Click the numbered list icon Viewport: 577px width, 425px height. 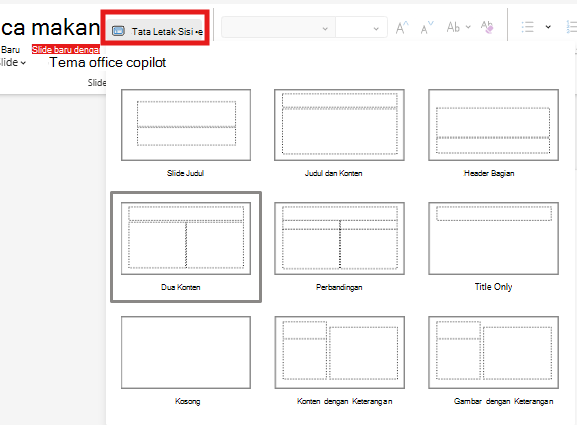[x=571, y=27]
